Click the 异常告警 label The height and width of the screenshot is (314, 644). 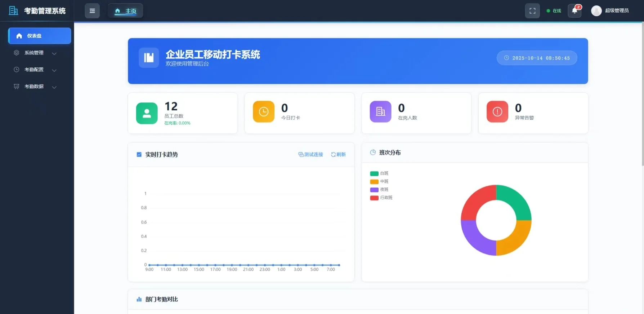point(524,118)
